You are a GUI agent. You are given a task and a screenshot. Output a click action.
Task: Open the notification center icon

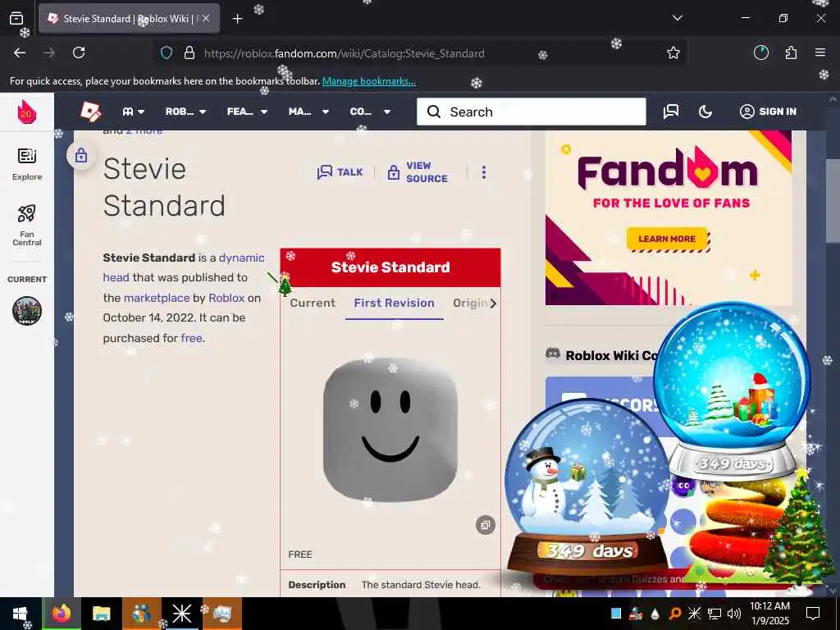813,614
